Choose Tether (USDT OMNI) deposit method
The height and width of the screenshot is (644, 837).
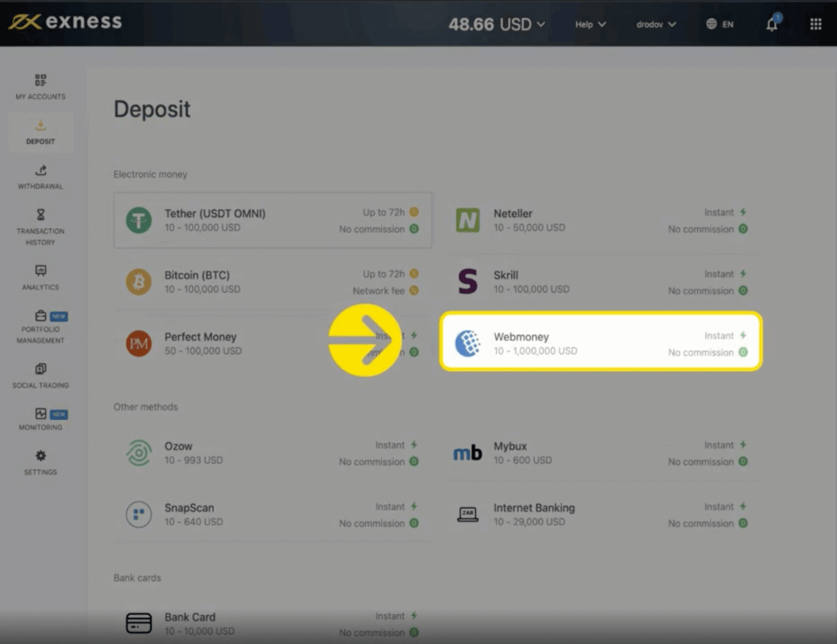[273, 220]
